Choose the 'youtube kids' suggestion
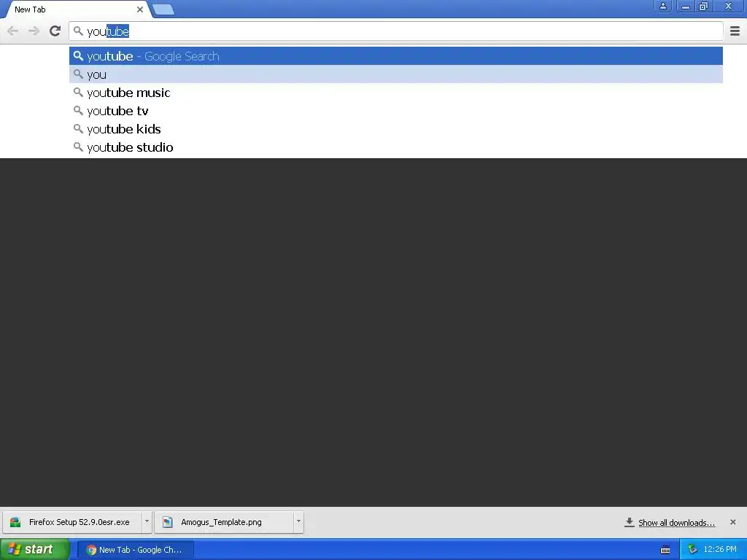 396,129
